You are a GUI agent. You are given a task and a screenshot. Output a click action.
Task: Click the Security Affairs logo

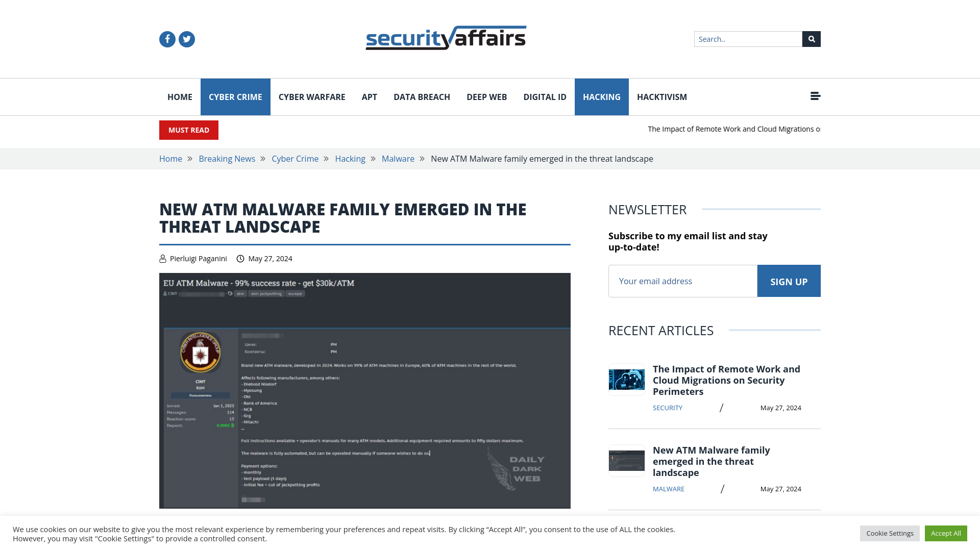(x=446, y=38)
